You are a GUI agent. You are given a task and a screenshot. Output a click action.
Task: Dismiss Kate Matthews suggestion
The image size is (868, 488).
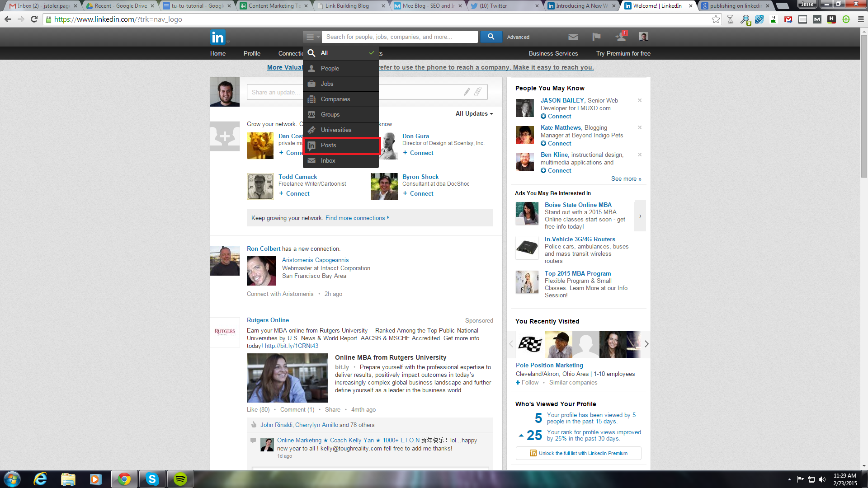640,127
